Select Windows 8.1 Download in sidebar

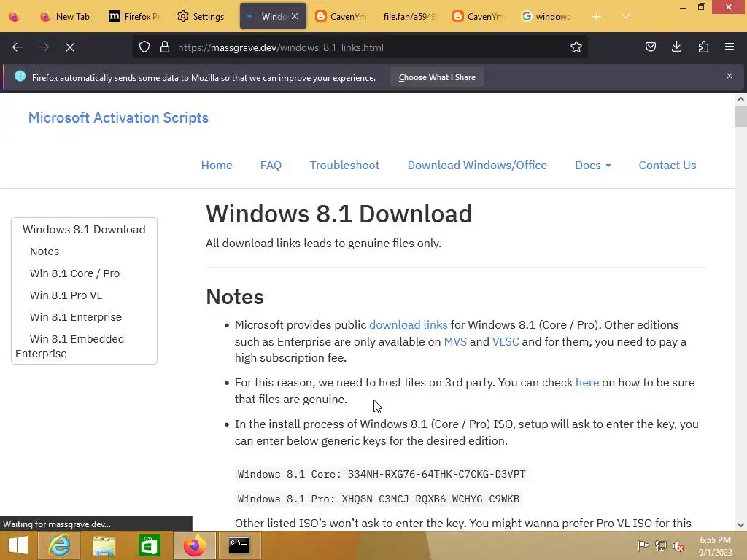(84, 229)
